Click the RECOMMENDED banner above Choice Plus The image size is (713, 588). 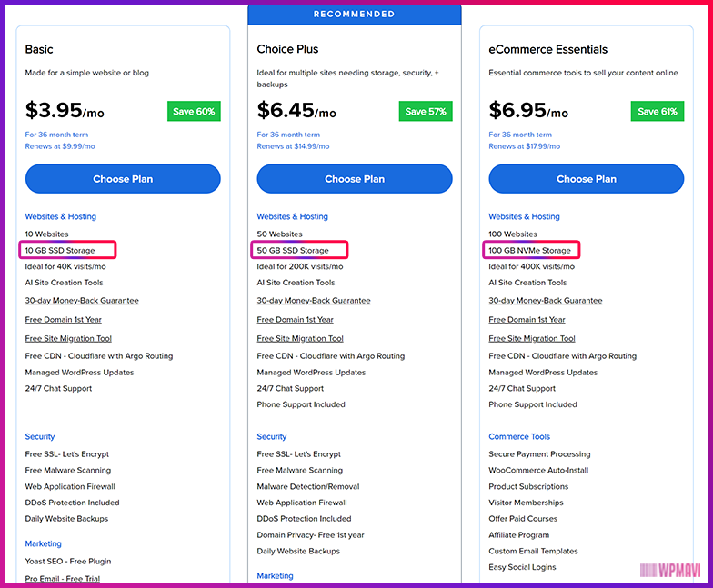tap(355, 15)
